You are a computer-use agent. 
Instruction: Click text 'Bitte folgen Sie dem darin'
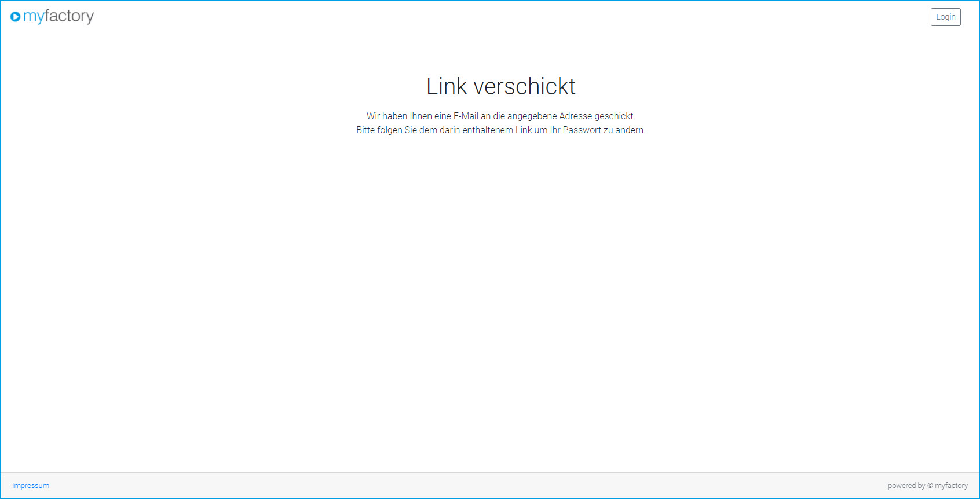[408, 130]
